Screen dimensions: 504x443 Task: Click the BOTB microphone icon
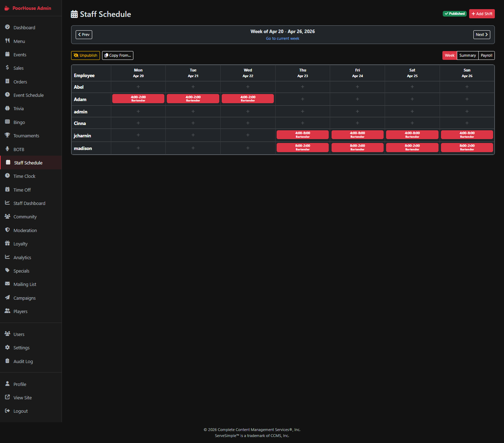pos(7,149)
